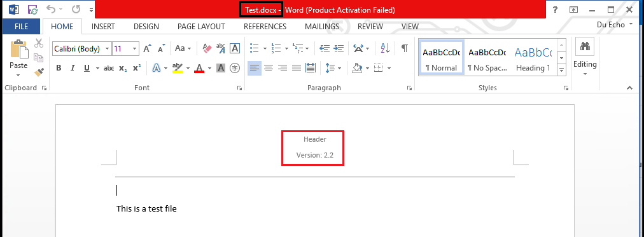Click the text 'This is a test file'
The width and height of the screenshot is (644, 237).
click(146, 208)
